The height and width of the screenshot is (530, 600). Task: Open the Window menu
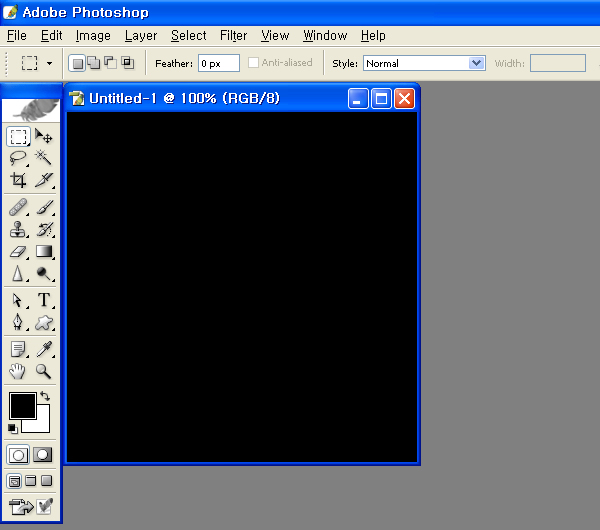click(325, 36)
